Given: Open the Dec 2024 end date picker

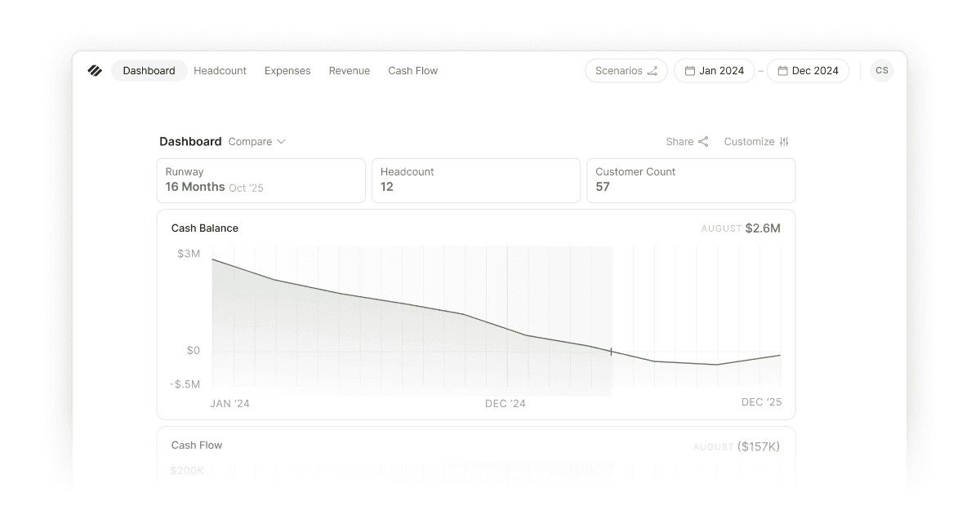Looking at the screenshot, I should (808, 70).
